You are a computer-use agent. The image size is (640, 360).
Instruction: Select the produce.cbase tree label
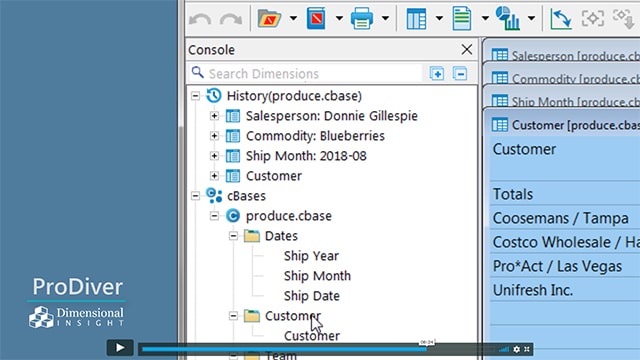[x=289, y=216]
